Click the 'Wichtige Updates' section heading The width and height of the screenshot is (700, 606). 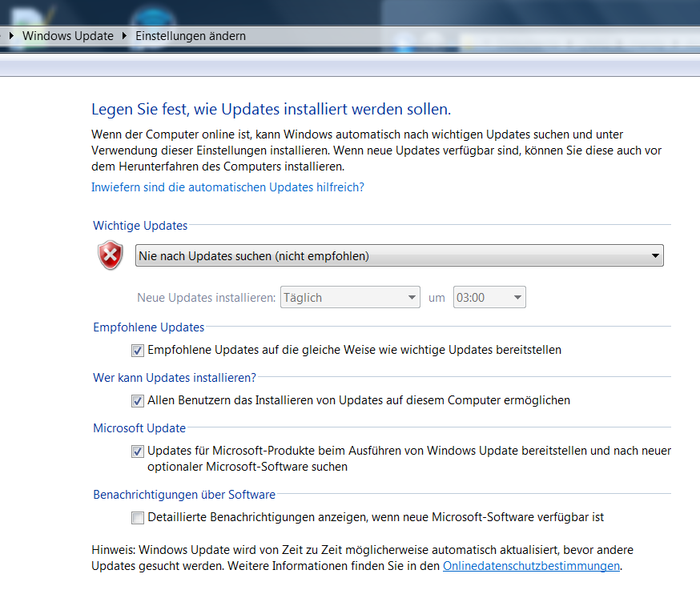[x=140, y=226]
